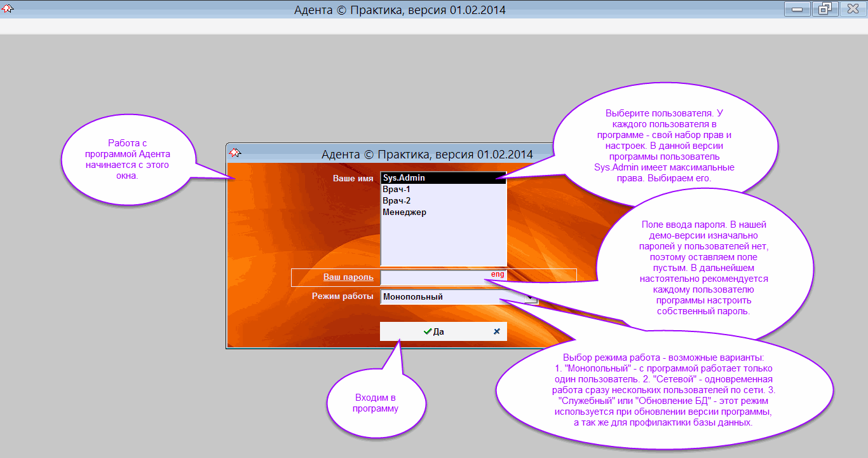Viewport: 868px width, 458px height.
Task: Confirm login with the Да button
Action: pyautogui.click(x=434, y=331)
